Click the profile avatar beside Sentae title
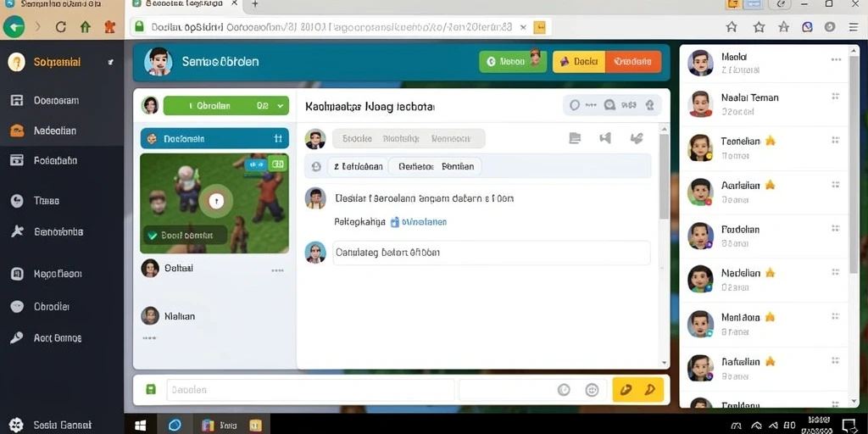The width and height of the screenshot is (868, 434). 159,61
